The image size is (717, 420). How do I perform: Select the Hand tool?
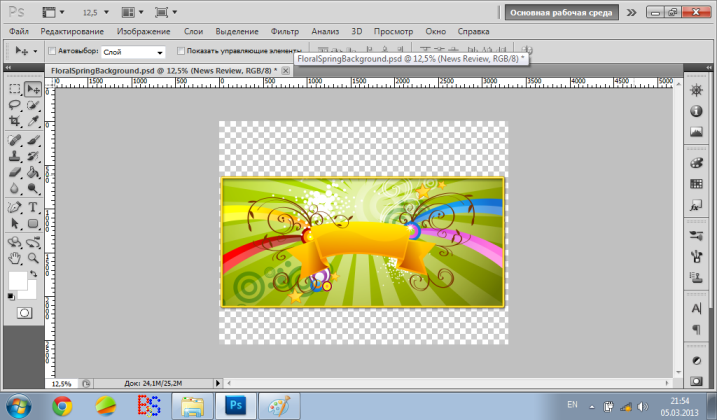tap(15, 258)
